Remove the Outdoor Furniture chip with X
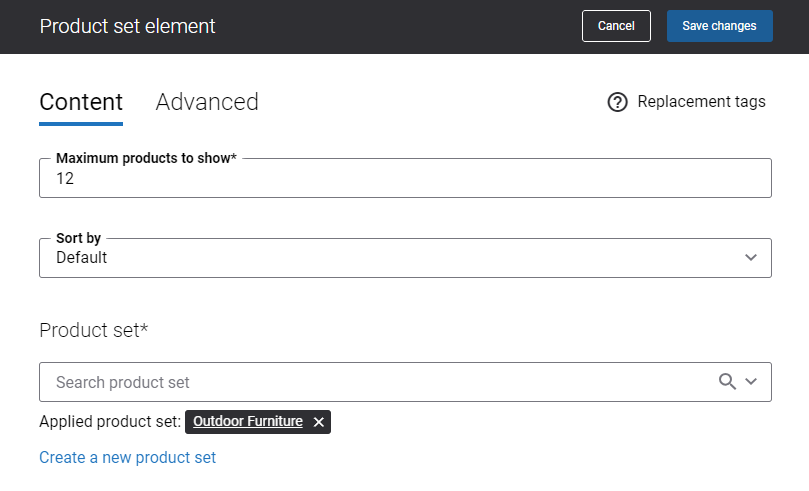The image size is (809, 491). 319,422
